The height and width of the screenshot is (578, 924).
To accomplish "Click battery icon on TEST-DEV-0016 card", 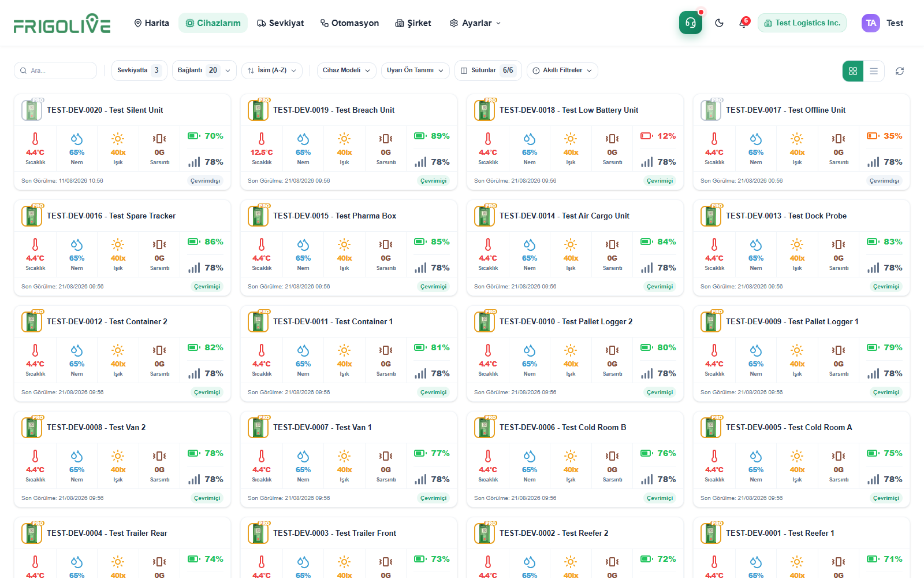I will [x=194, y=242].
